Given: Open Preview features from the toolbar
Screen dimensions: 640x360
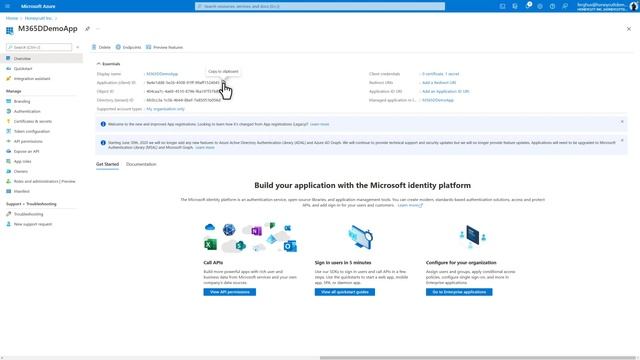Looking at the screenshot, I should (x=164, y=47).
